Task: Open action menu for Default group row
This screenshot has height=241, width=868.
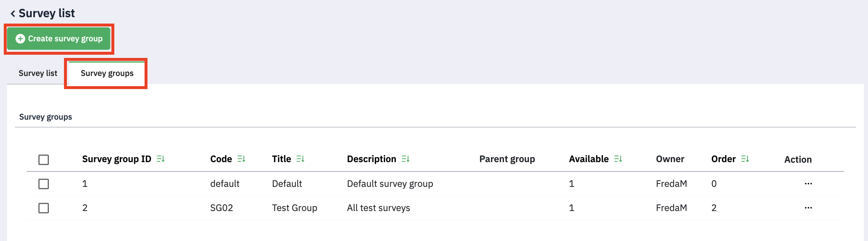Action: 808,184
